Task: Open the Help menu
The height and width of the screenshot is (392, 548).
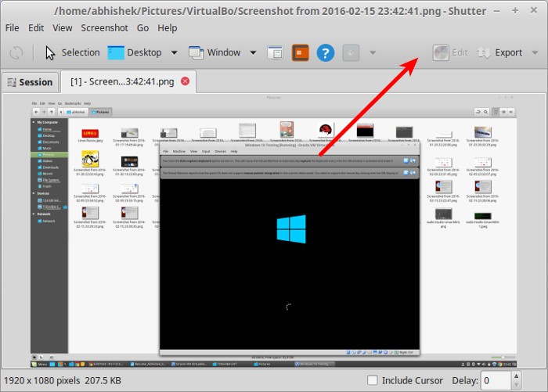Action: (x=167, y=28)
